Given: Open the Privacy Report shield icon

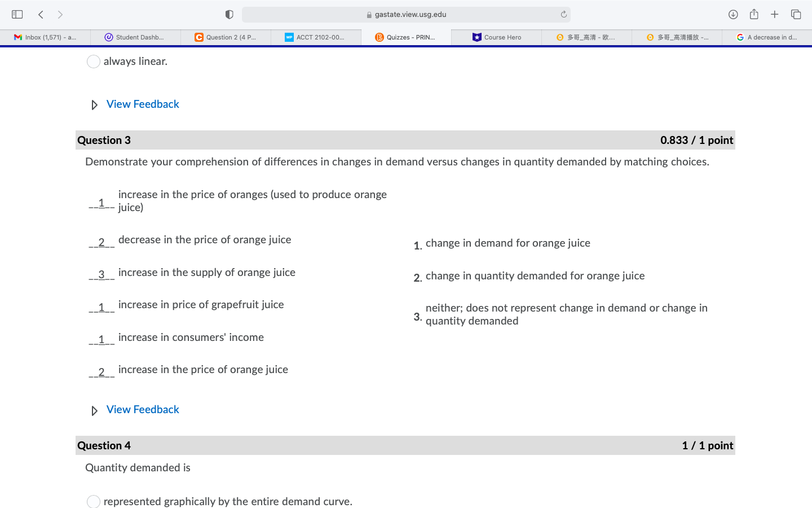Looking at the screenshot, I should tap(229, 14).
